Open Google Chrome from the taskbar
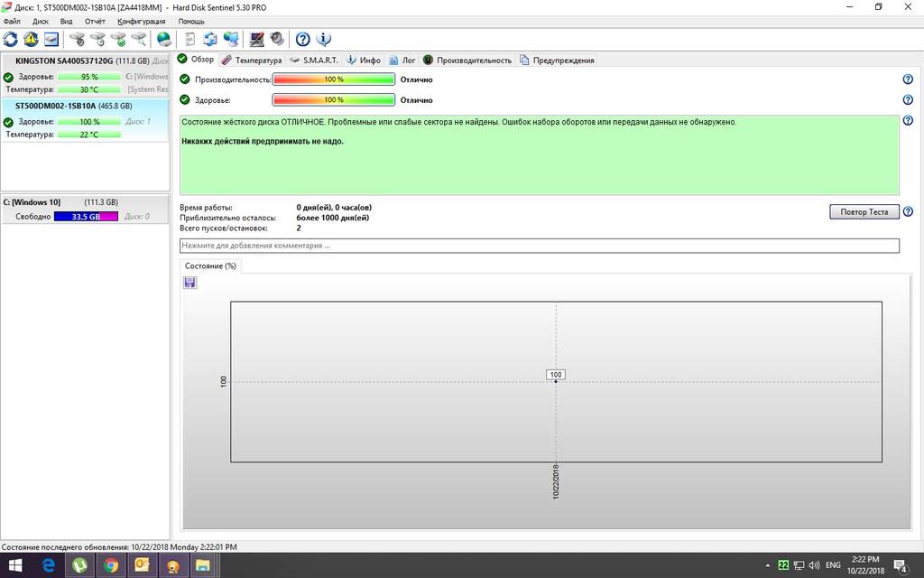The height and width of the screenshot is (578, 924). (x=111, y=565)
